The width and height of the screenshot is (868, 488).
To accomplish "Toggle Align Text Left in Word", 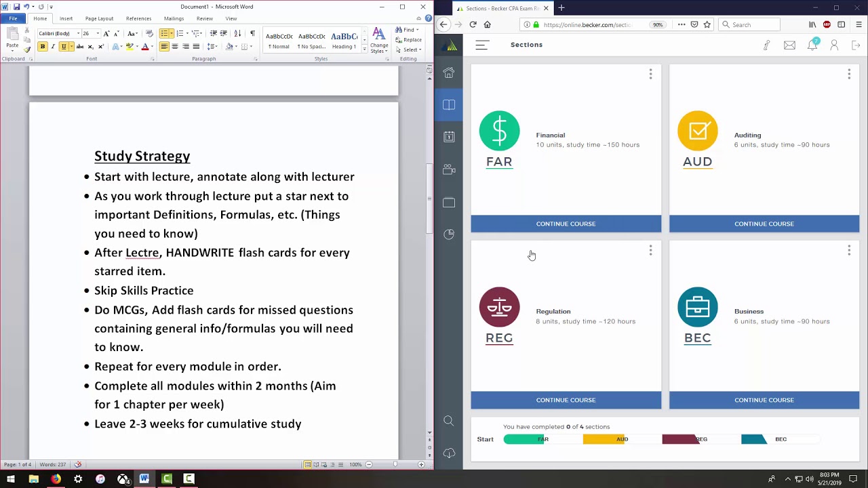I will coord(164,47).
